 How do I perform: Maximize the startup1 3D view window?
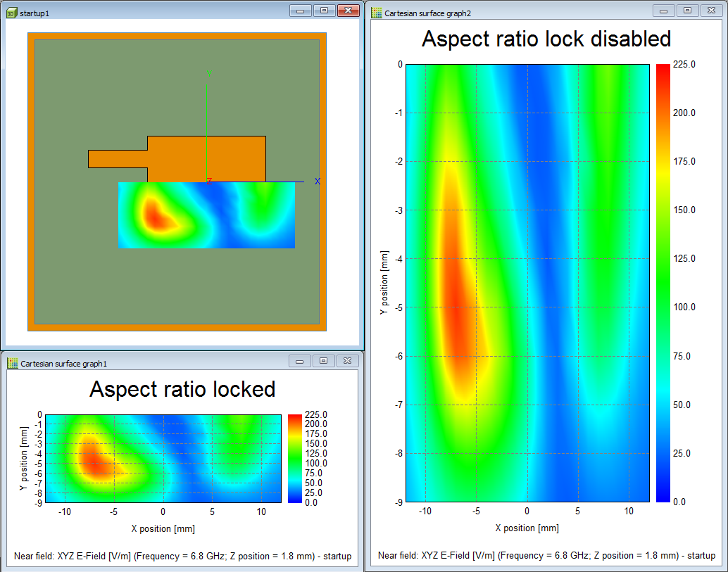(x=323, y=11)
